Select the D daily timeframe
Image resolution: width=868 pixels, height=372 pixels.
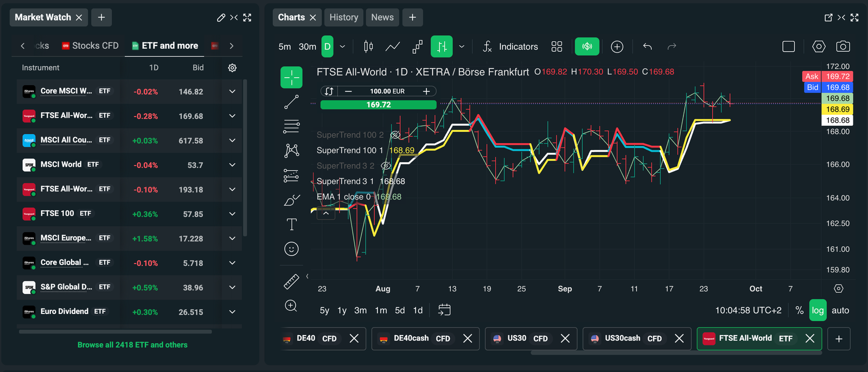[x=327, y=47]
